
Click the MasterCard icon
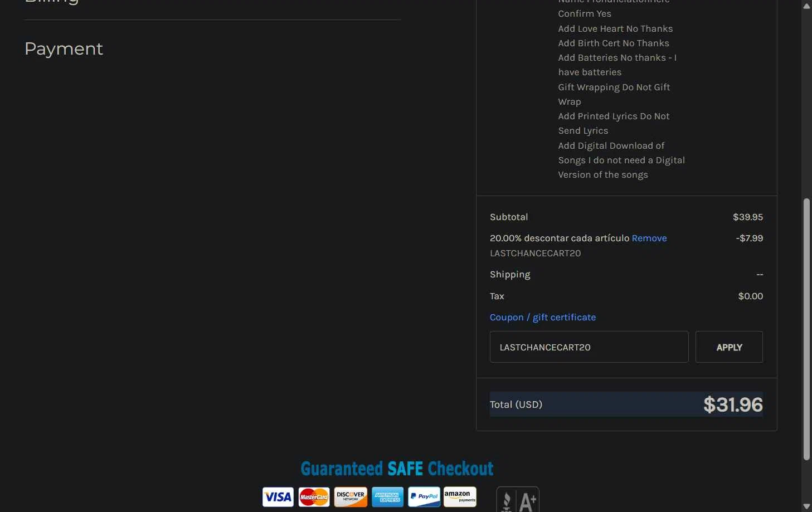(314, 496)
